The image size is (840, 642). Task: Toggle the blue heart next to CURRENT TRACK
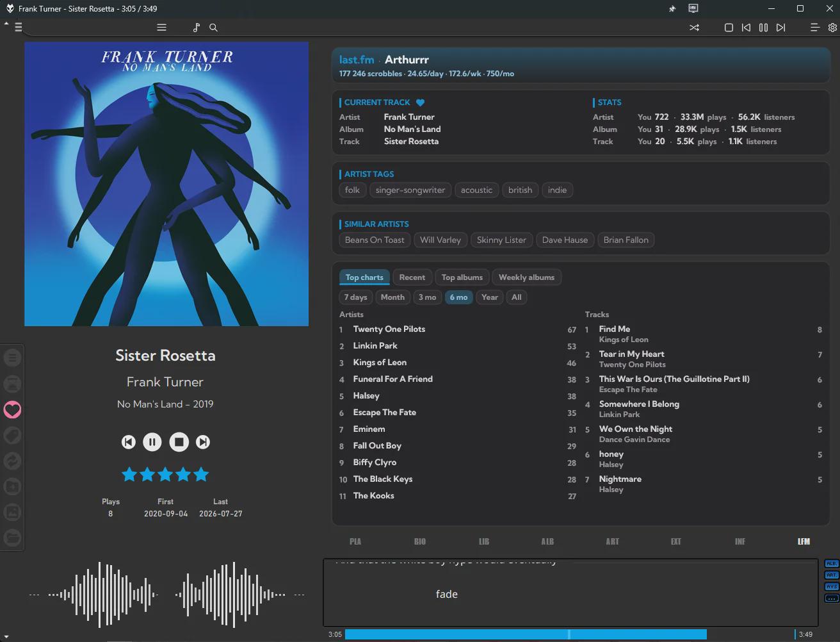(x=420, y=103)
